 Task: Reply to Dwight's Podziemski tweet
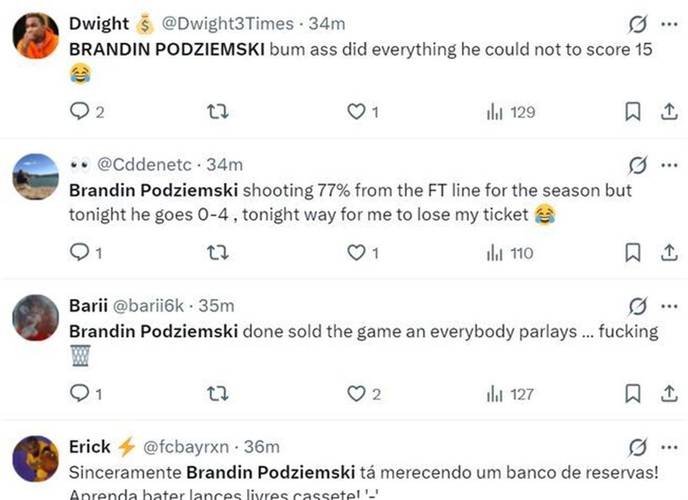[x=79, y=112]
